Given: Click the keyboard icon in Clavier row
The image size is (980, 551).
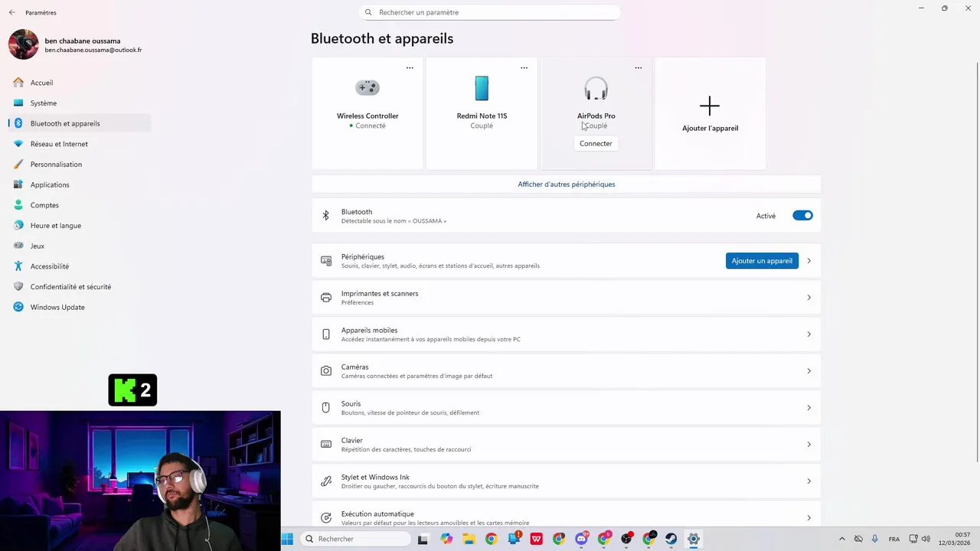Looking at the screenshot, I should pyautogui.click(x=326, y=445).
